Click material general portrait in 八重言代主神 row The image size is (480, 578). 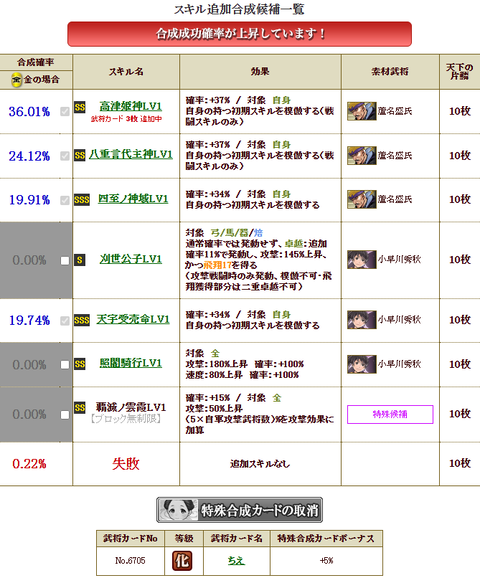click(362, 155)
